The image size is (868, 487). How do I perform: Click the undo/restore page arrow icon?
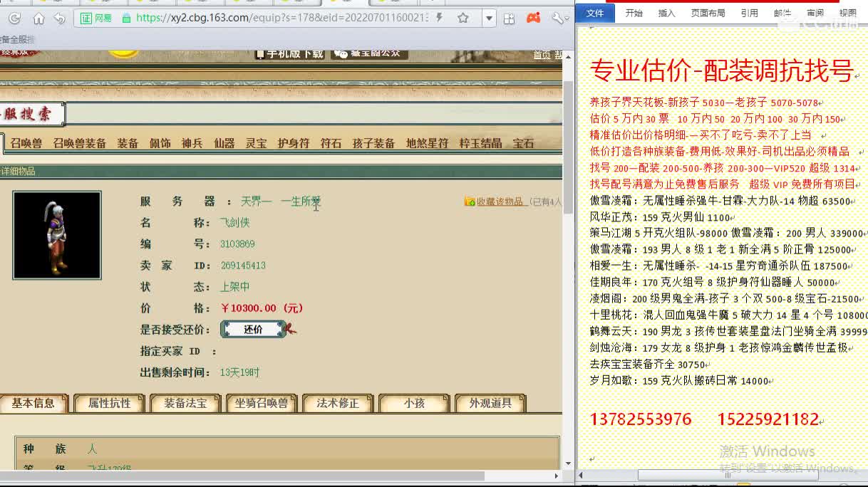tap(60, 19)
